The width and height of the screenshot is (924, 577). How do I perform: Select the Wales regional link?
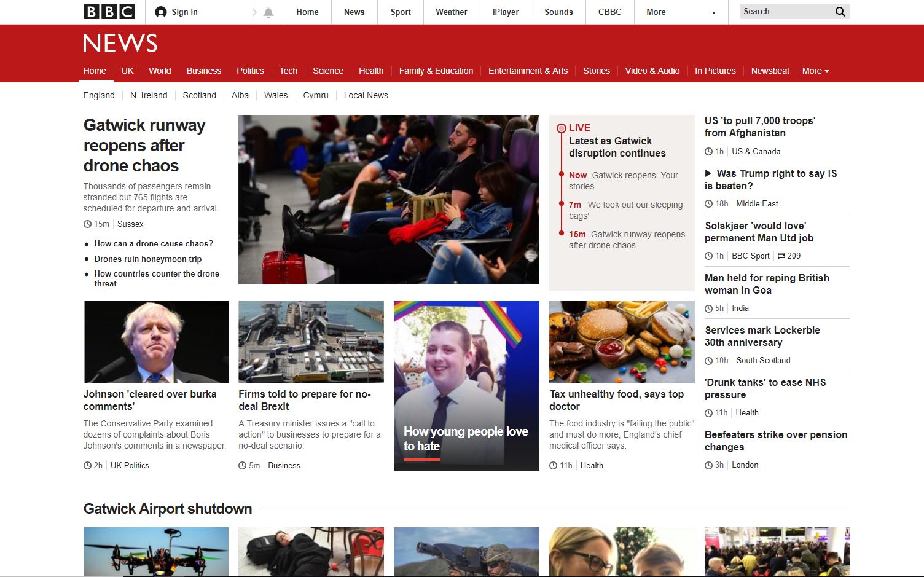point(276,95)
